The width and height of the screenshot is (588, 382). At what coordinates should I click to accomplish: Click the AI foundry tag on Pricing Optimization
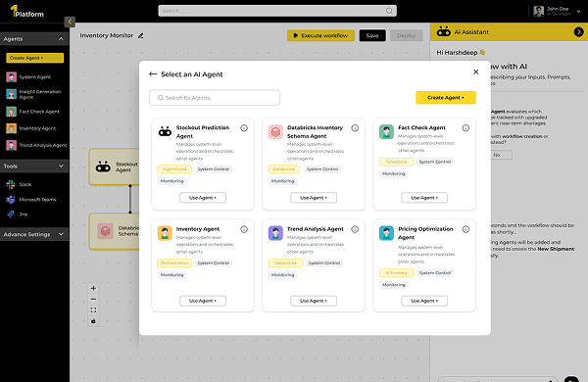click(x=396, y=273)
